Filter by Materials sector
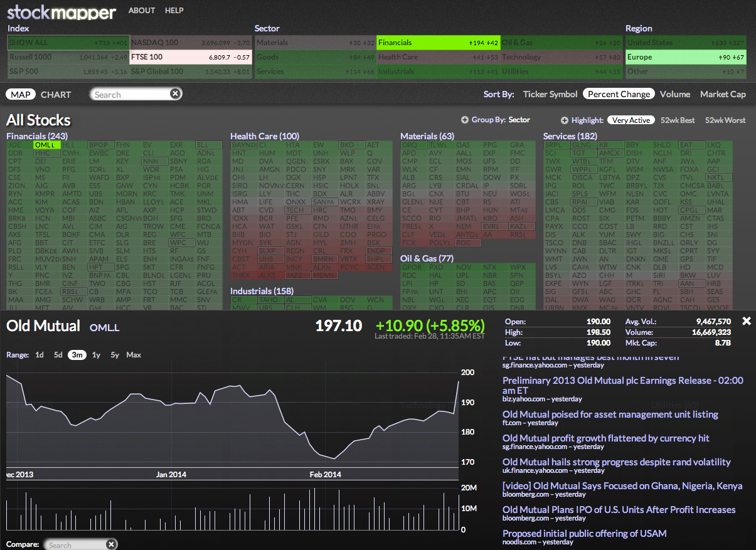The width and height of the screenshot is (756, 550). click(x=315, y=43)
